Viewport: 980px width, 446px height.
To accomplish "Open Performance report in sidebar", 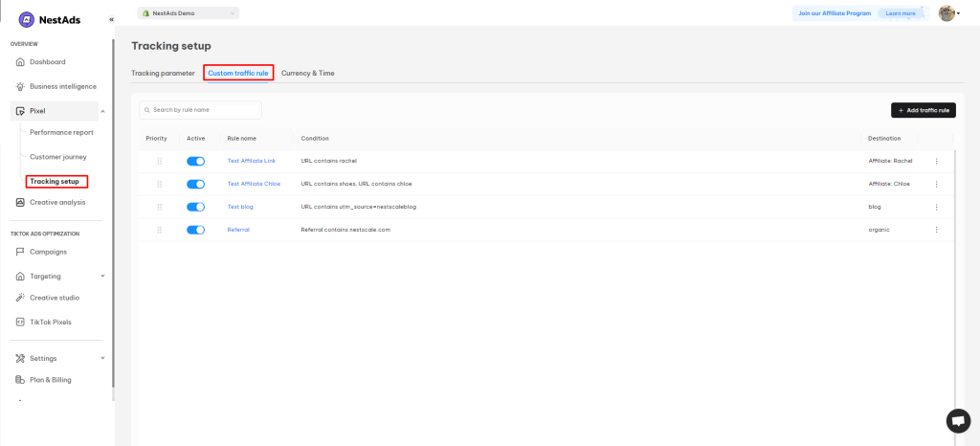I will 62,132.
